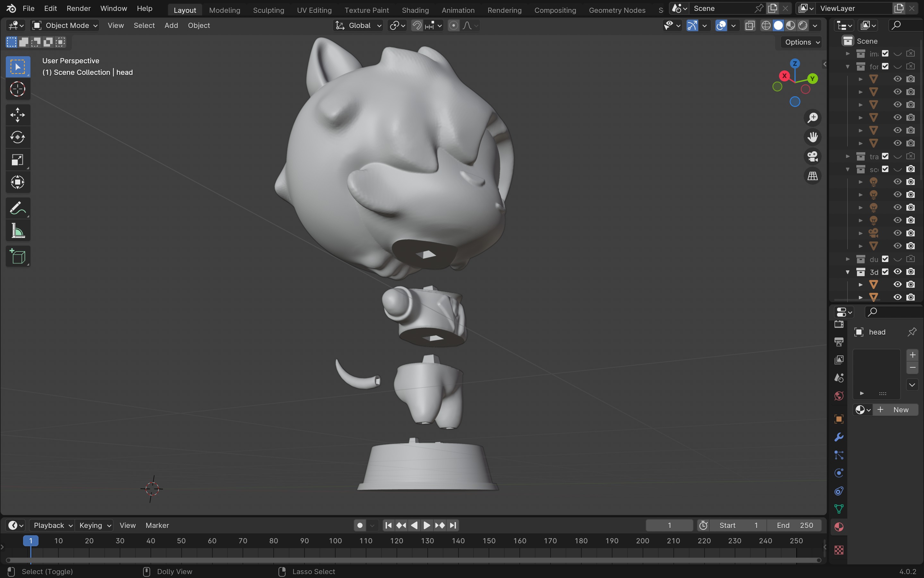924x578 pixels.
Task: Switch to rendered viewport shading
Action: tap(803, 26)
